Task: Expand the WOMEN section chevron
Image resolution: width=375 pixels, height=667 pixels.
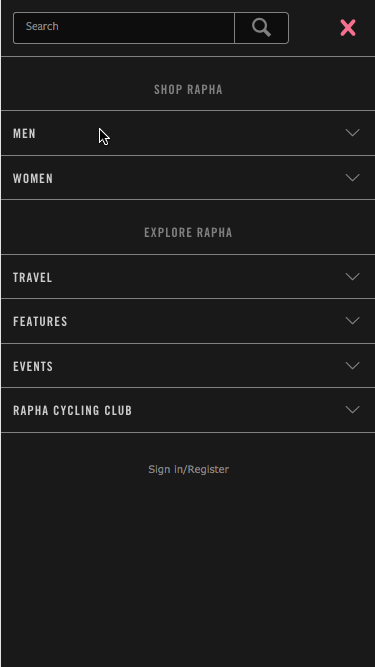Action: tap(352, 177)
